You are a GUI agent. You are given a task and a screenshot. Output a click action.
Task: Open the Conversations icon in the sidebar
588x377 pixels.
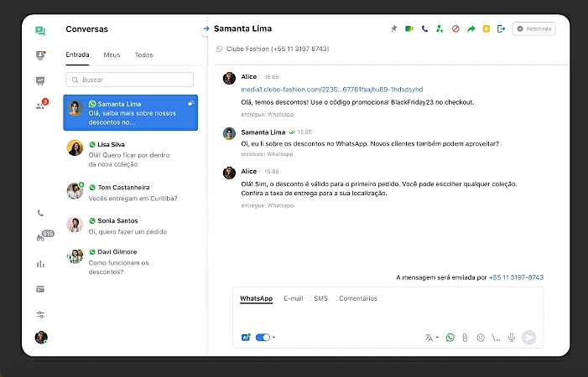[x=40, y=31]
